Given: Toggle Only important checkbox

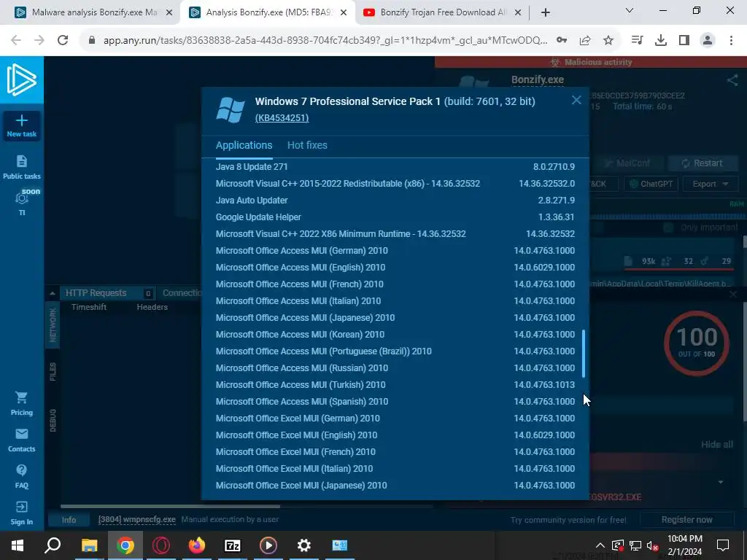Looking at the screenshot, I should (x=668, y=227).
